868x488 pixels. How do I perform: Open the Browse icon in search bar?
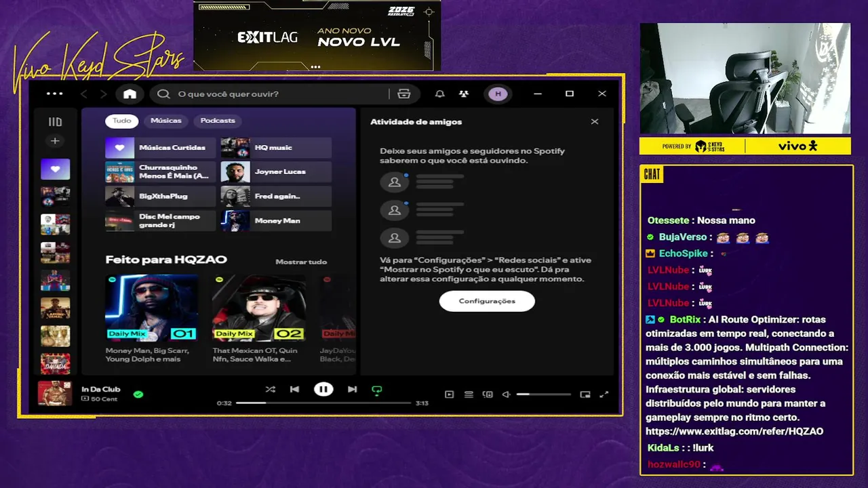click(404, 94)
